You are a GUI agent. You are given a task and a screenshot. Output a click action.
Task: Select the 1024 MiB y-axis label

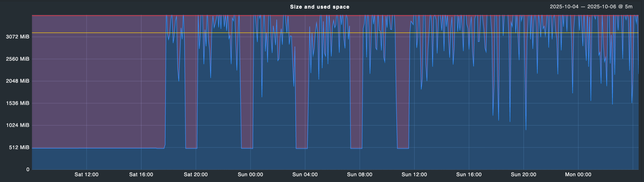click(17, 125)
